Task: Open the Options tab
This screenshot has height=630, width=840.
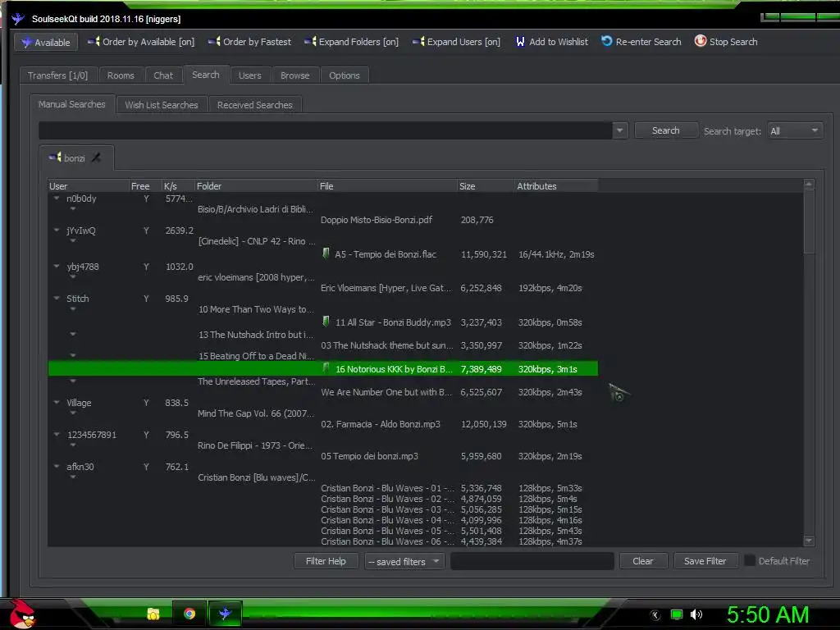Action: (x=345, y=75)
